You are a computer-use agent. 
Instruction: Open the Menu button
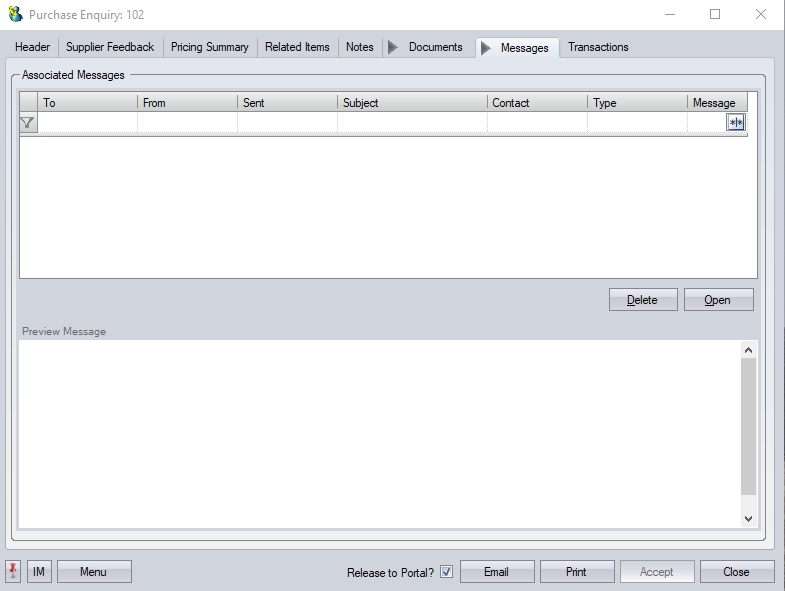pos(94,571)
